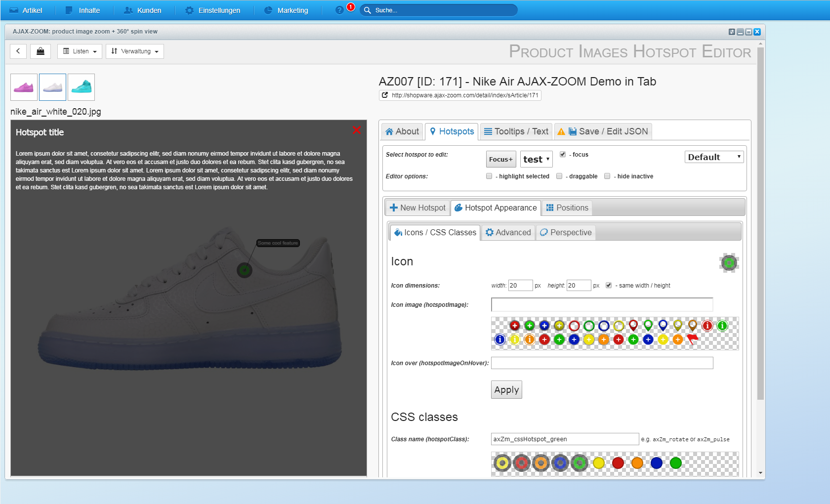Screen dimensions: 830x504
Task: Click the Class name (hotspotClass) input field
Action: 565,439
